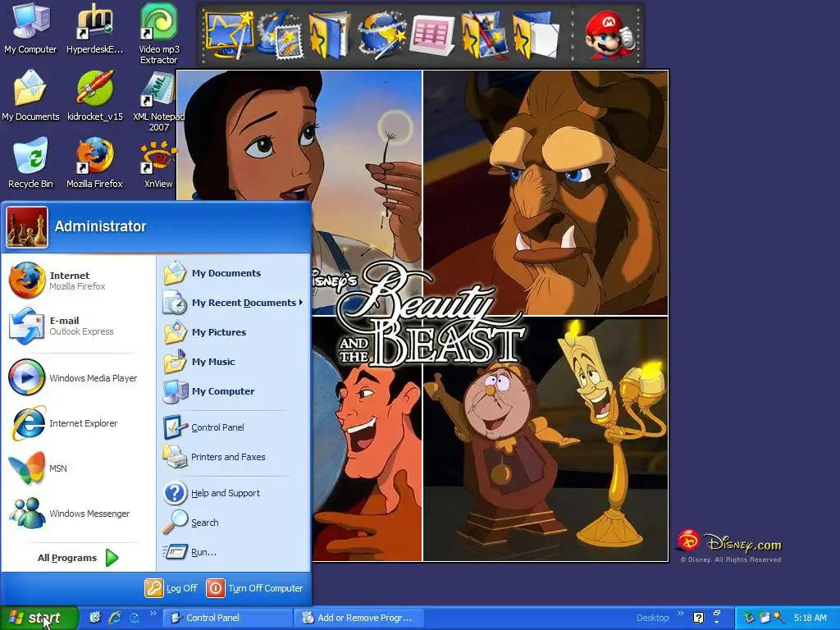Viewport: 840px width, 630px height.
Task: Click the Desktop toolbar label on the taskbar
Action: [x=652, y=618]
